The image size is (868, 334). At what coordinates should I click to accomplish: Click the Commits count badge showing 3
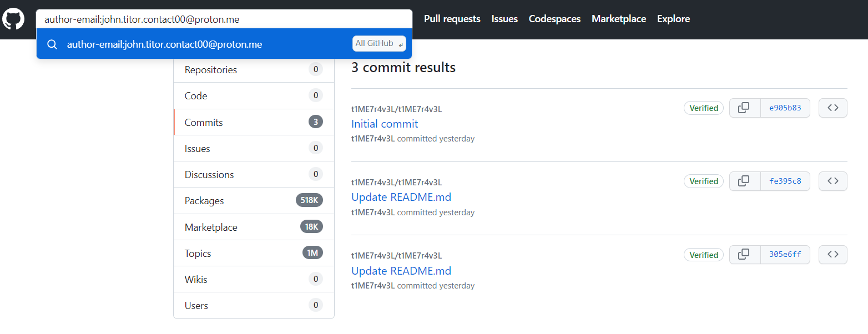316,122
